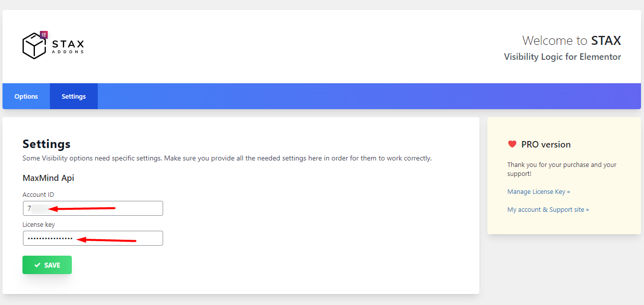Open the Manage License Key link
644x305 pixels.
coord(538,192)
